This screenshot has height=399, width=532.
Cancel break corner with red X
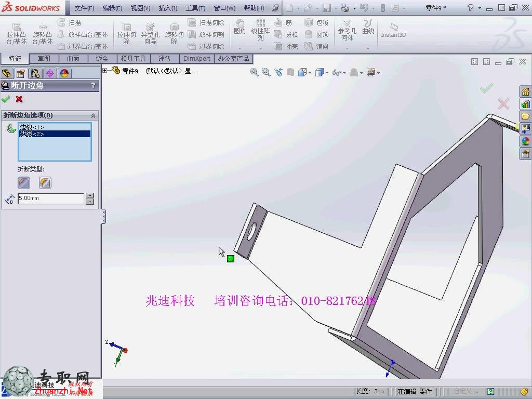[19, 99]
